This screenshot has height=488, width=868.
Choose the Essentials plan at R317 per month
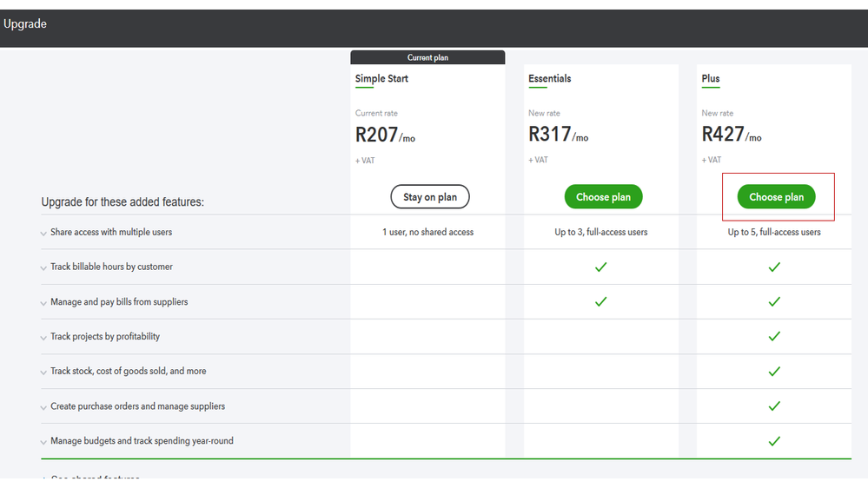click(603, 197)
